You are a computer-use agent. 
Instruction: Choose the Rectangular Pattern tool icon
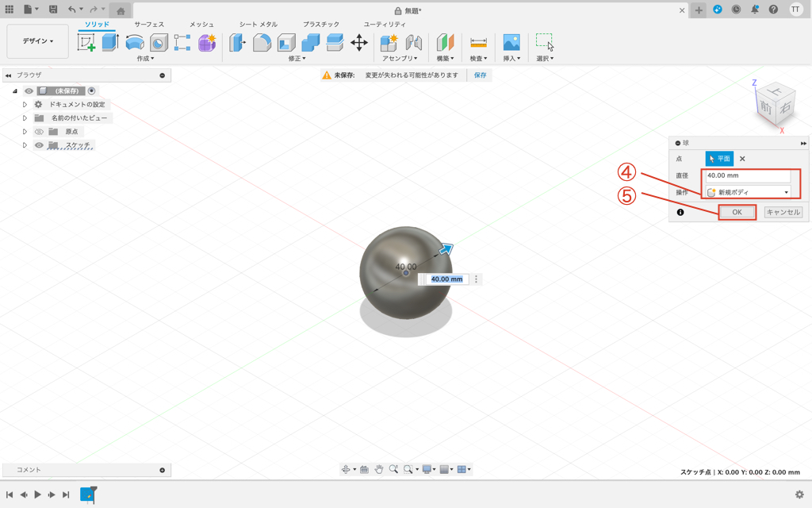point(182,43)
